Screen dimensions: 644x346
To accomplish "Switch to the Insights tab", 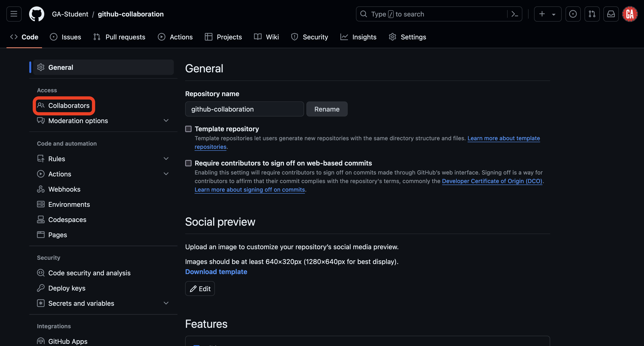I will pyautogui.click(x=364, y=37).
